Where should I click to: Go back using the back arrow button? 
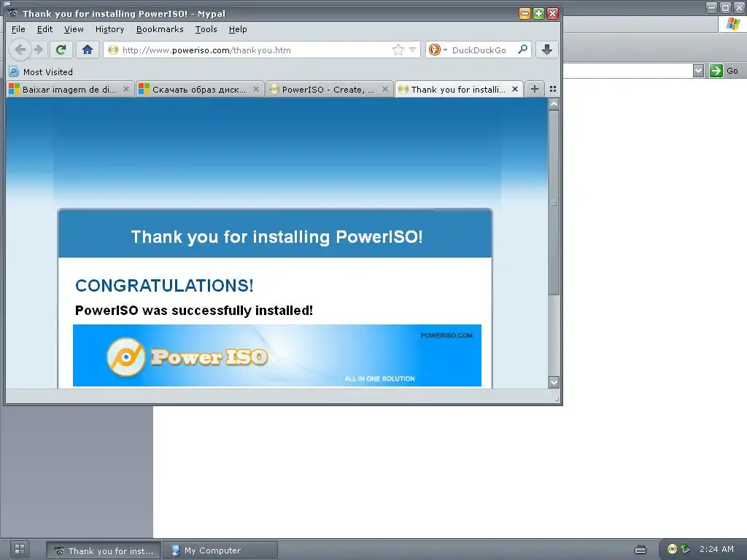20,50
